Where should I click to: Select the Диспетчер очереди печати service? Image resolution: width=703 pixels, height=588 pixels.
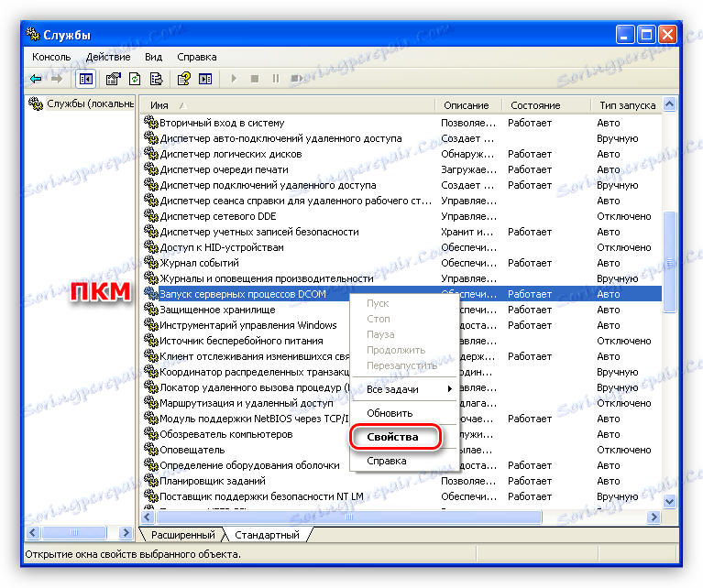(224, 169)
